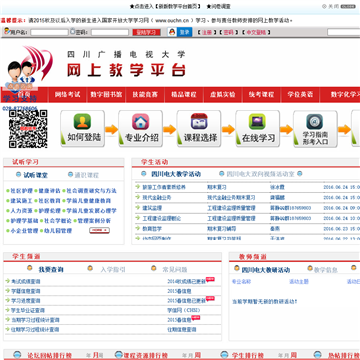
Task: Switch to the 试听课堂 tab
Action: pyautogui.click(x=35, y=175)
